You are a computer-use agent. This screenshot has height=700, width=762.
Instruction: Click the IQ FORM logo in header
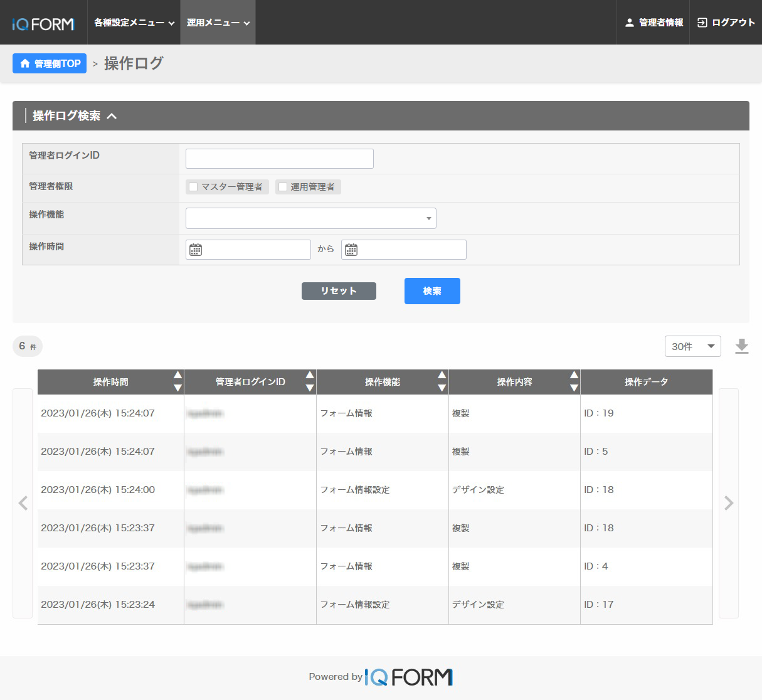click(x=43, y=24)
